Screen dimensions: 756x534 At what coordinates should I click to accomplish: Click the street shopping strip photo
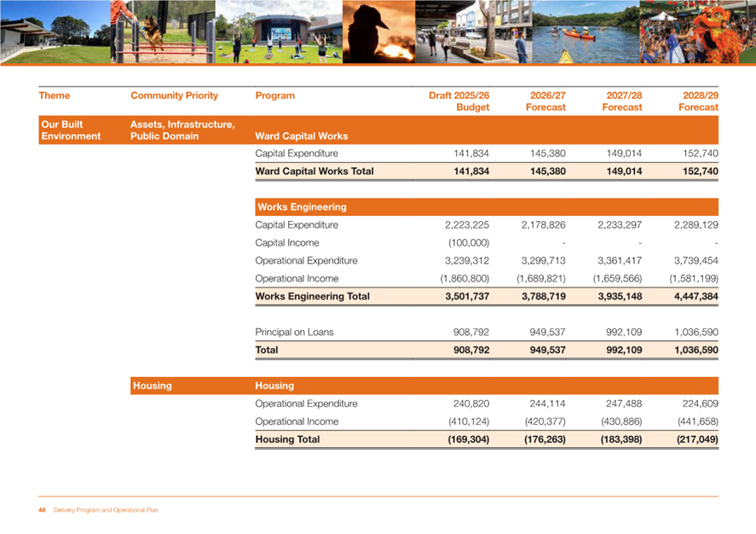(x=474, y=32)
